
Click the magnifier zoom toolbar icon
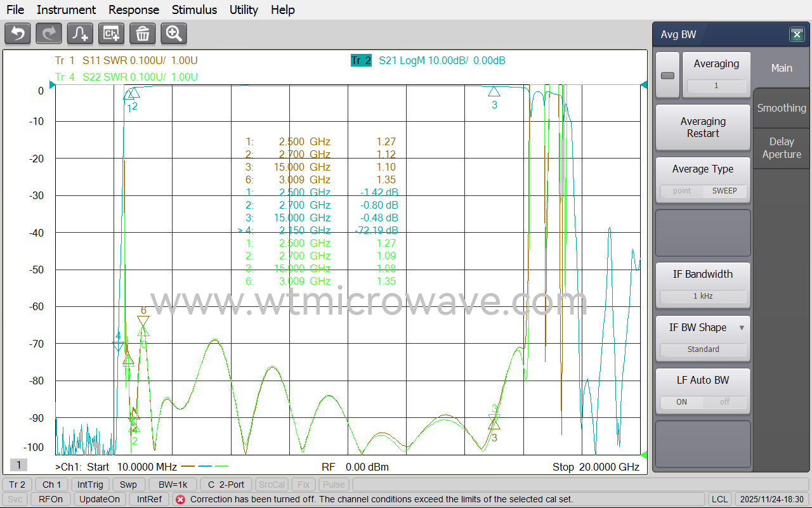click(174, 33)
